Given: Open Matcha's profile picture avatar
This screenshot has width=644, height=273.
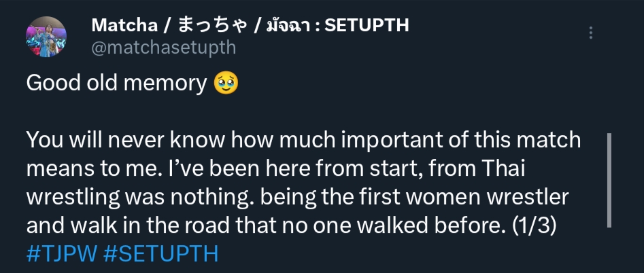Looking at the screenshot, I should (x=46, y=37).
